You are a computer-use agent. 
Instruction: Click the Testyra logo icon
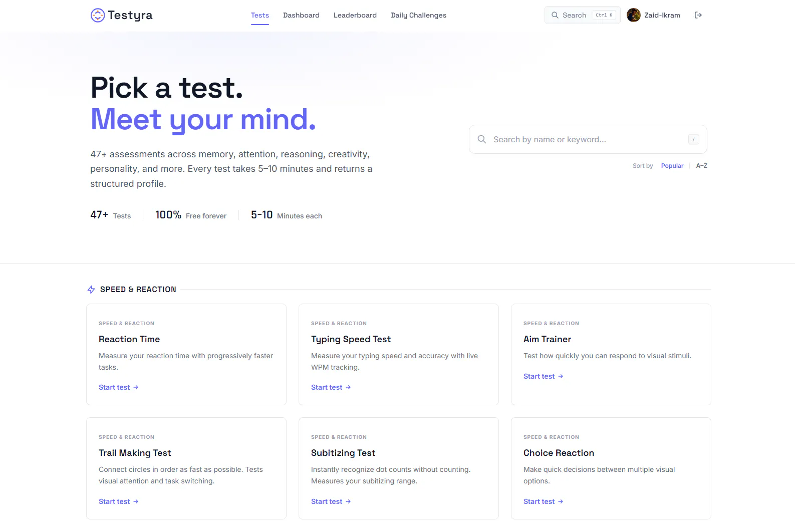pos(97,15)
